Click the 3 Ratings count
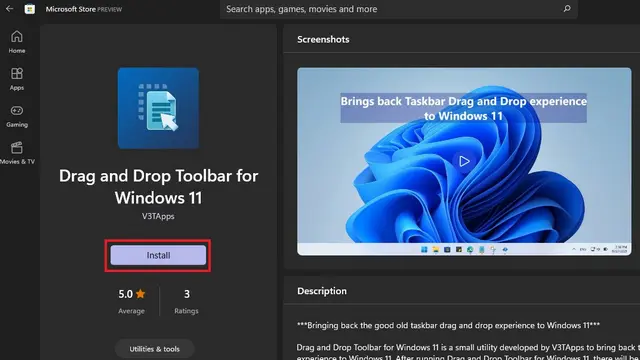 (186, 301)
